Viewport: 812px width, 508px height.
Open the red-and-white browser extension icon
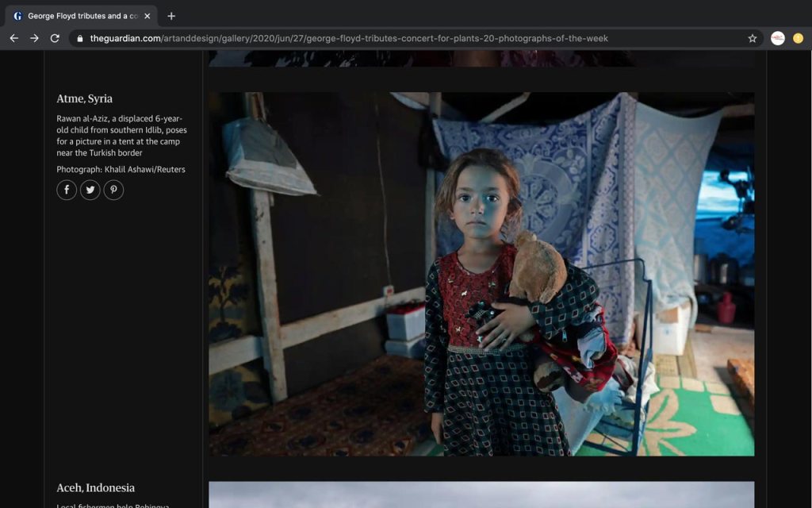click(x=777, y=38)
